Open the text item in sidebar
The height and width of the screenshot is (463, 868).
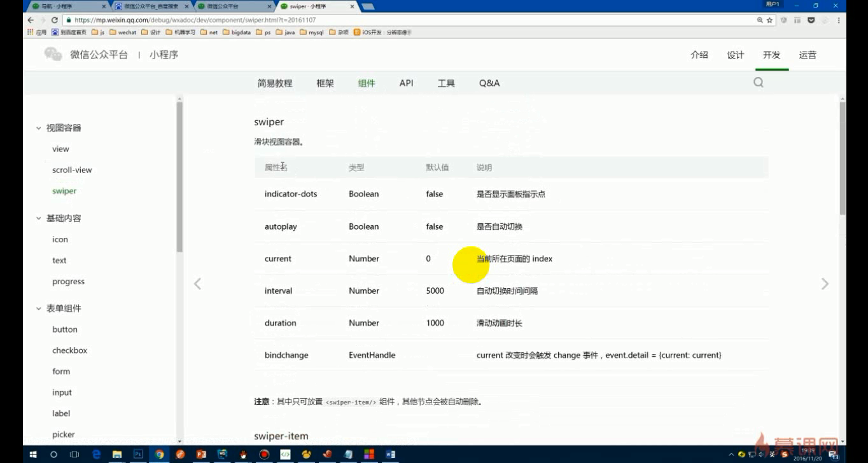[x=59, y=260]
